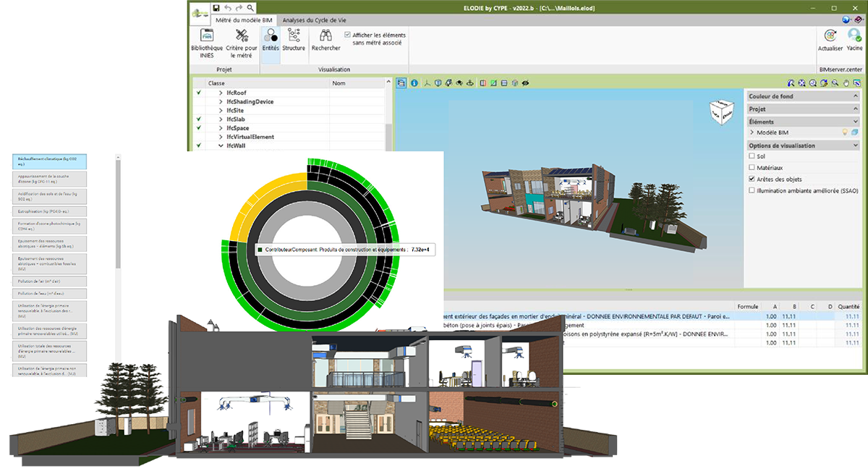Screen dimensions: 868x474
Task: Open the Bibliothèque INIES library
Action: pos(207,41)
